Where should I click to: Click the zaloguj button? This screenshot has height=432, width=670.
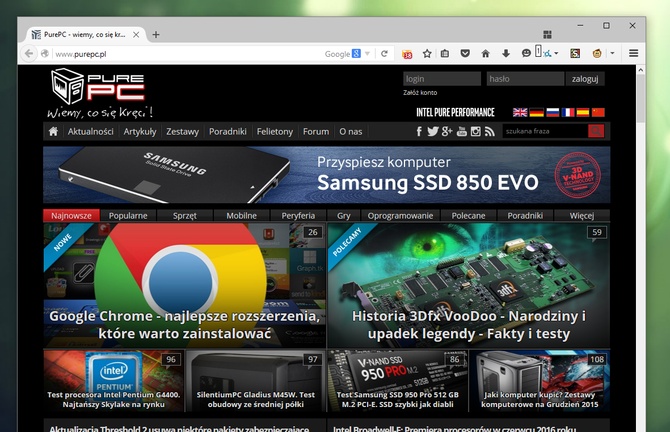pyautogui.click(x=585, y=79)
